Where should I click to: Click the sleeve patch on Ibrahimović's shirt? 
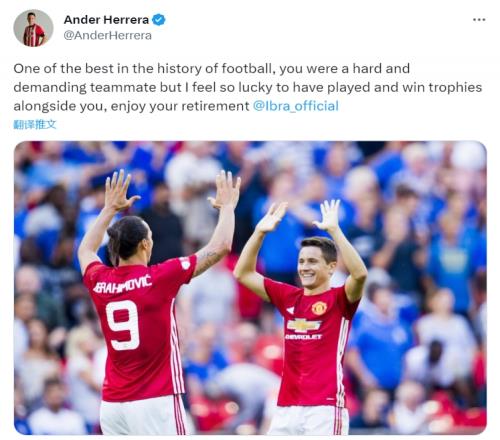click(x=184, y=263)
